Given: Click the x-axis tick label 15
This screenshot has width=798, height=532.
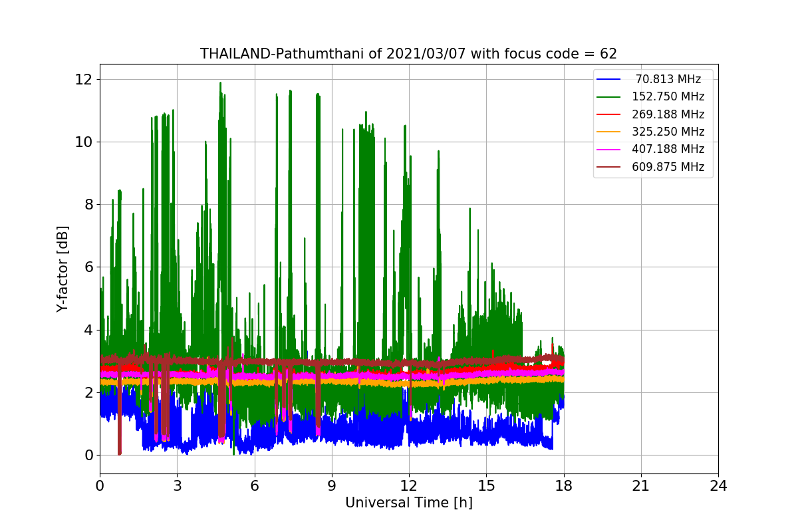Looking at the screenshot, I should (x=486, y=486).
